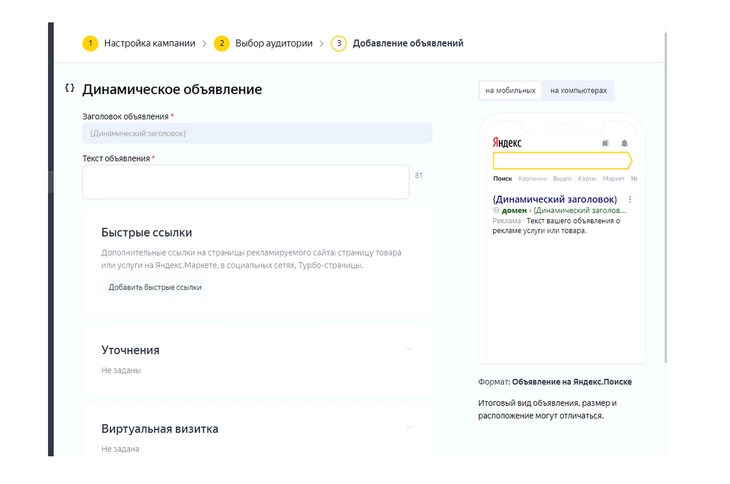
Task: Click the globe icon before домен
Action: pos(496,210)
